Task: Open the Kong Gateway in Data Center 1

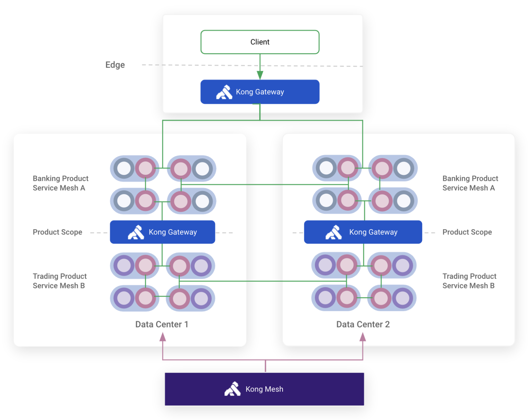Action: point(163,232)
